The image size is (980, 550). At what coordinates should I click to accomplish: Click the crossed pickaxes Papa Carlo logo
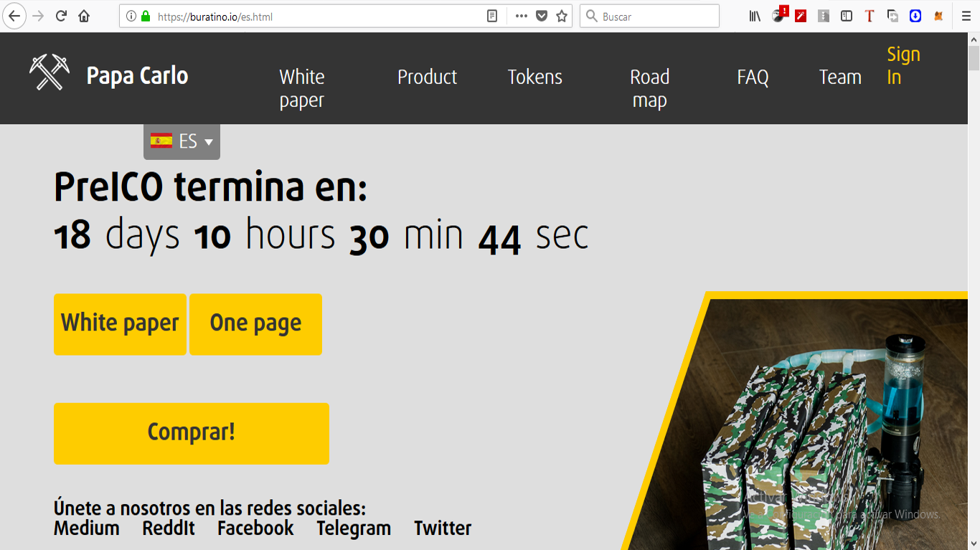coord(50,72)
